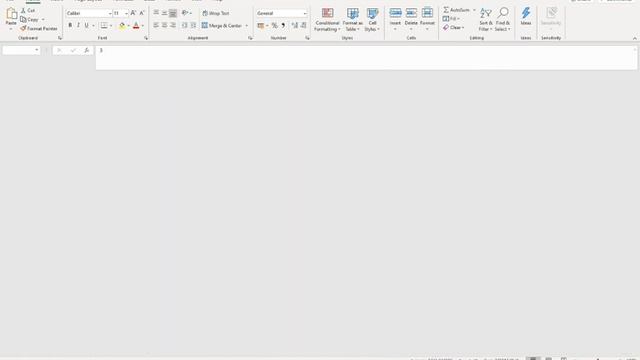The height and width of the screenshot is (360, 640).
Task: Increase the cell indent
Action: click(x=193, y=25)
